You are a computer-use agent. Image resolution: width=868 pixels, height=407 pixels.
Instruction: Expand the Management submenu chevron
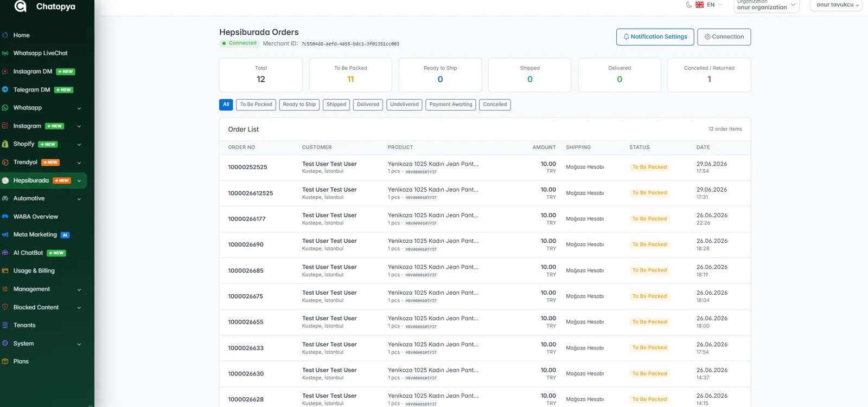79,289
